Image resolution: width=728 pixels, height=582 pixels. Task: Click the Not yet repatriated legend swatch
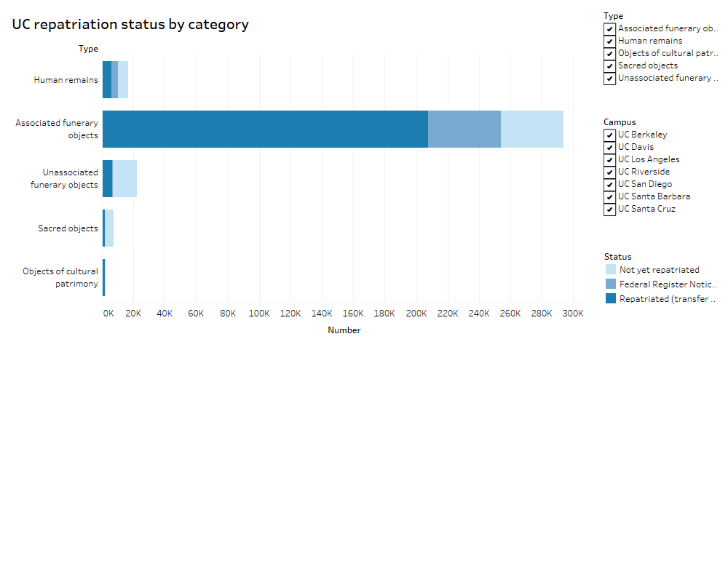tap(610, 270)
